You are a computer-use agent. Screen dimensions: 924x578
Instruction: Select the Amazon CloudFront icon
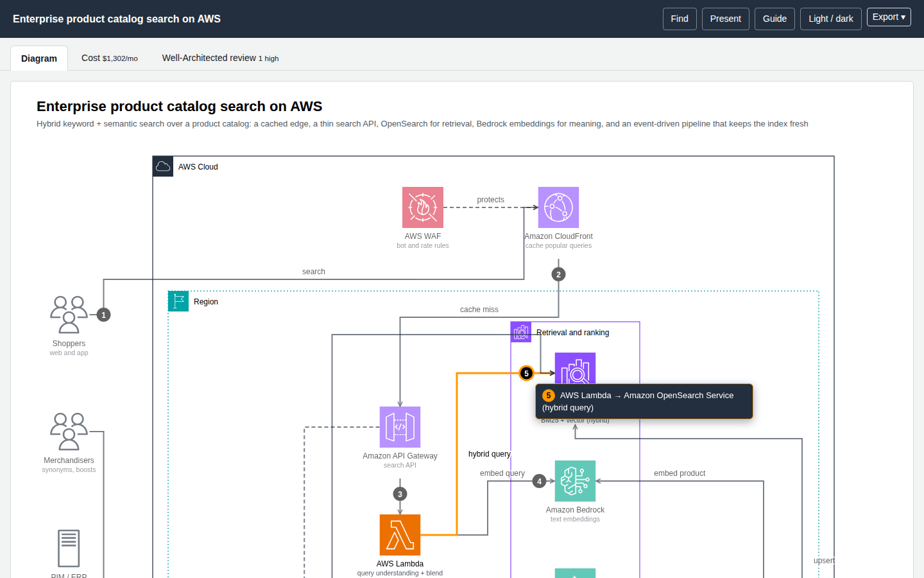(558, 207)
